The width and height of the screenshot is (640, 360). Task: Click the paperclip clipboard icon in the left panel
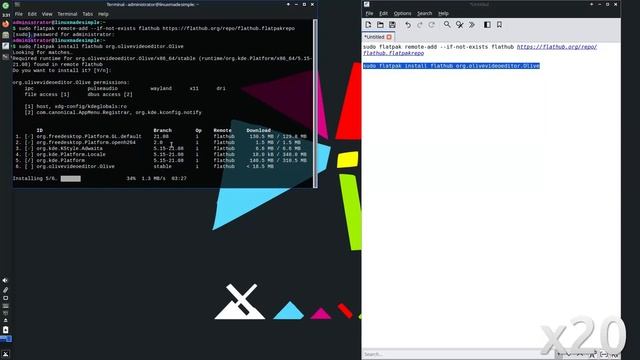point(5,290)
